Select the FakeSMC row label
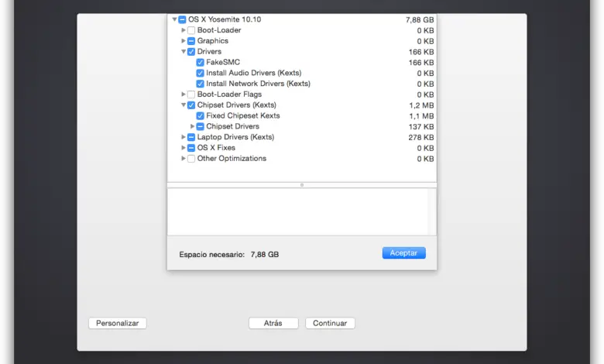The width and height of the screenshot is (604, 364). [x=223, y=62]
